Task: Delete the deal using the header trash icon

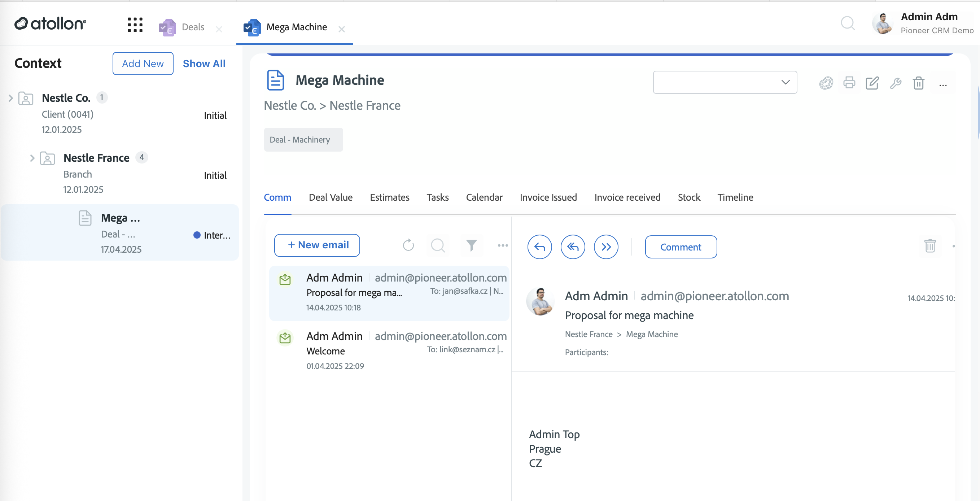Action: pos(919,83)
